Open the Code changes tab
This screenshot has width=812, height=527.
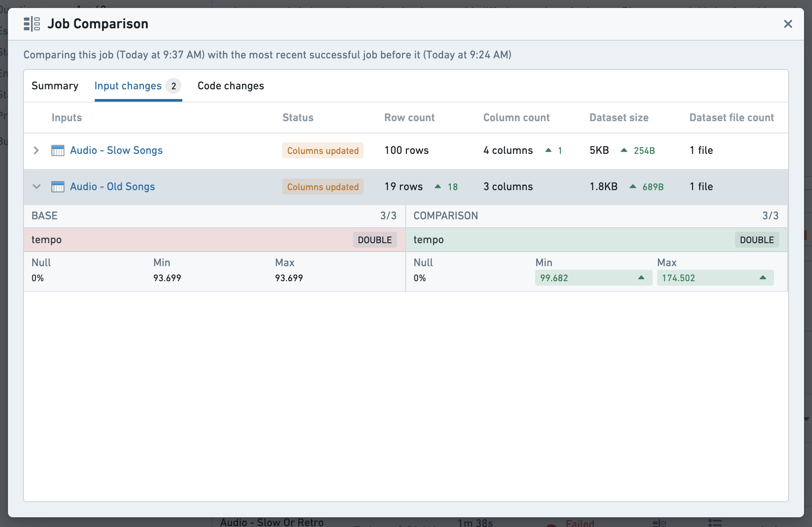pyautogui.click(x=231, y=86)
